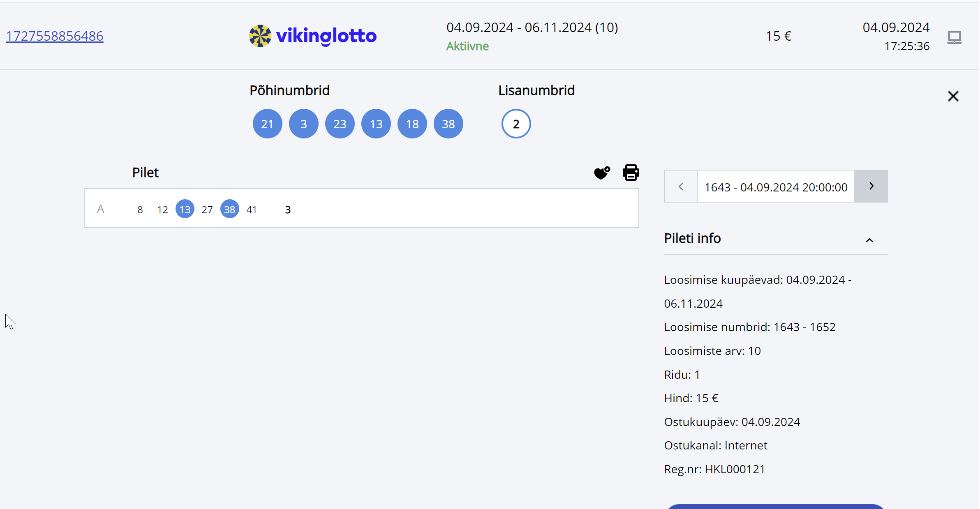Click the blue button at bottom right
Image resolution: width=980 pixels, height=509 pixels.
775,506
